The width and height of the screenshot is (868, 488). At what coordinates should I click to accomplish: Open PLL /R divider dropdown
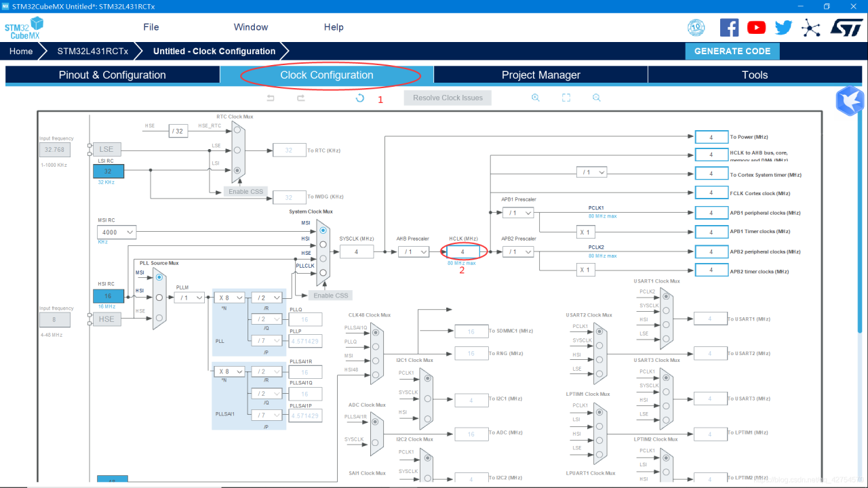coord(266,297)
